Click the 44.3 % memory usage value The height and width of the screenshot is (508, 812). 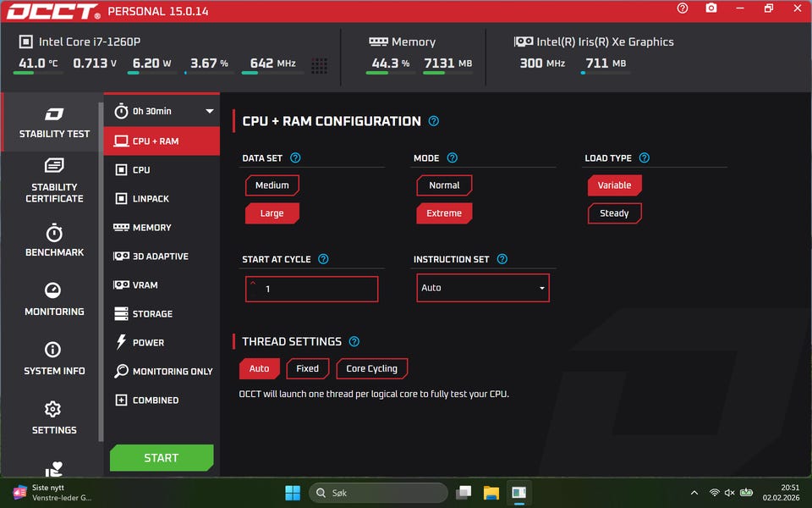click(391, 63)
